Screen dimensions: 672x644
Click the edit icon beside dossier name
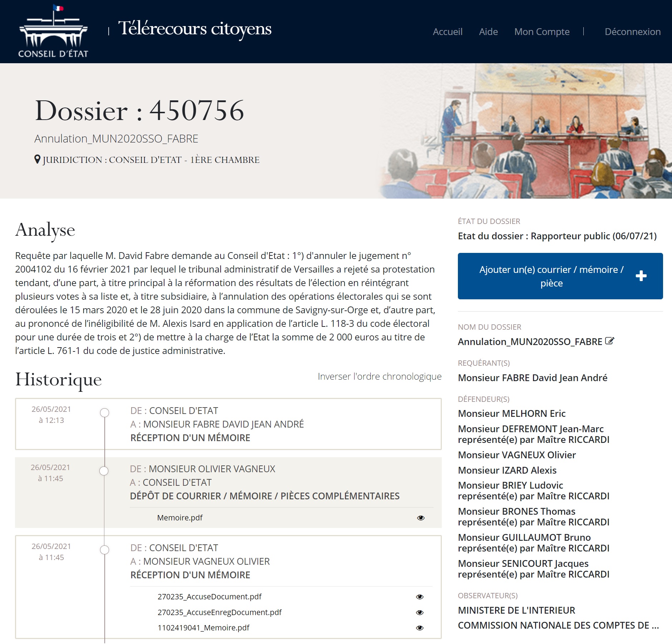point(609,341)
